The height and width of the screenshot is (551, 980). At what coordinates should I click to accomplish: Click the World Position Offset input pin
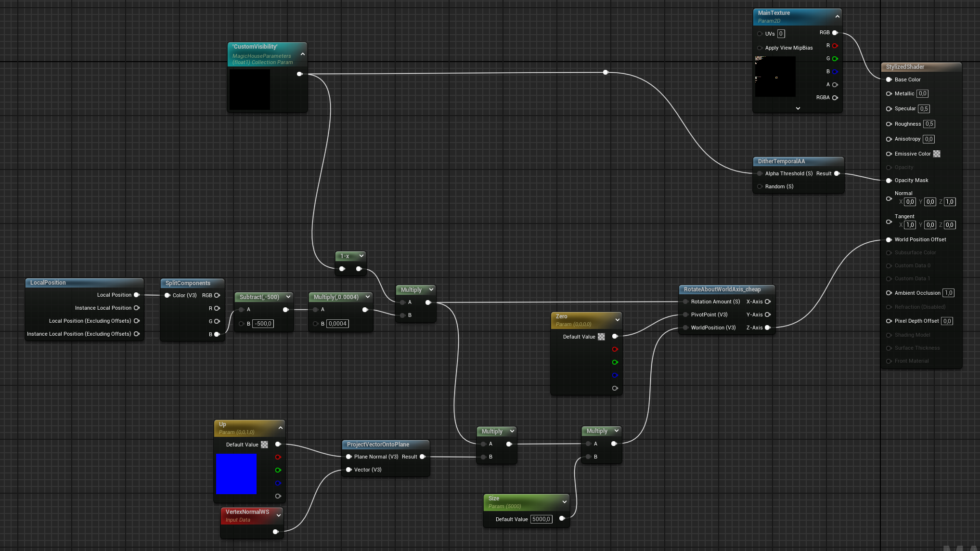889,239
